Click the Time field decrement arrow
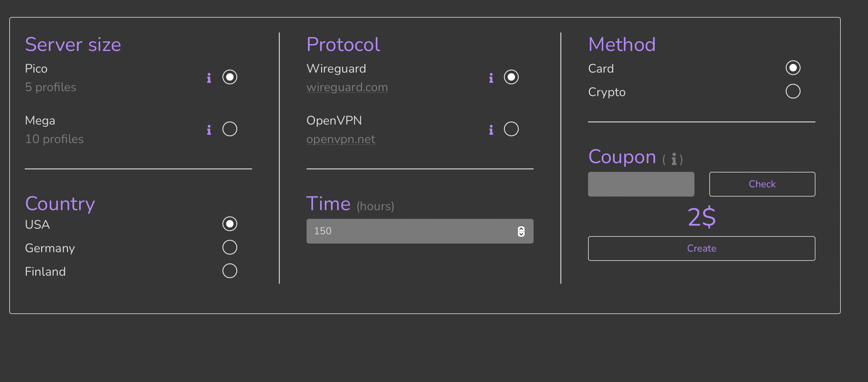Screen dimensions: 868x382 (x=521, y=234)
